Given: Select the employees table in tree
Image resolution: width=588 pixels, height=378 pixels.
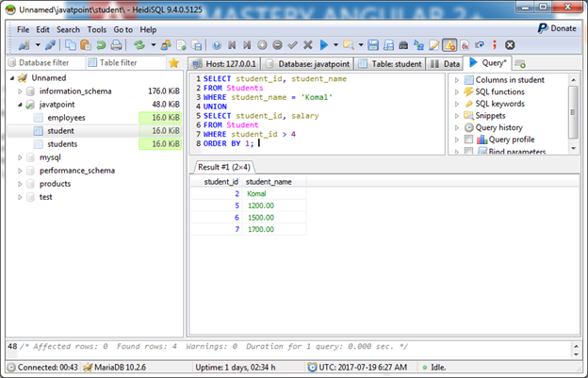Looking at the screenshot, I should point(66,118).
